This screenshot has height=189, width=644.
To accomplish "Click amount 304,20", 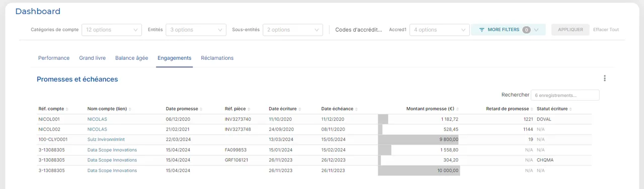I will [x=451, y=160].
